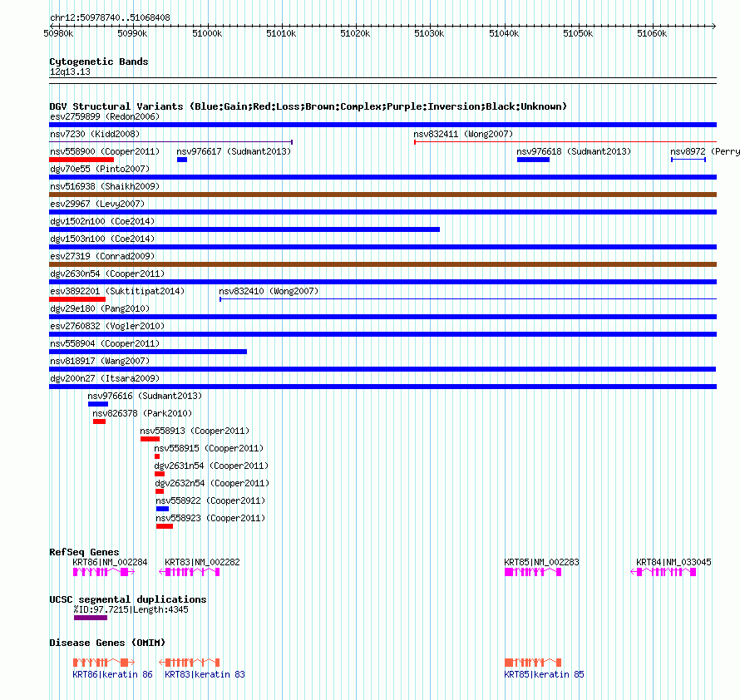Image resolution: width=740 pixels, height=700 pixels.
Task: Click the nsv558915 (Cooper2011) label
Action: (209, 448)
